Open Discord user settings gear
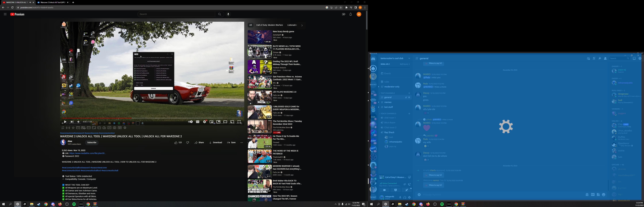644x207 pixels. [409, 198]
